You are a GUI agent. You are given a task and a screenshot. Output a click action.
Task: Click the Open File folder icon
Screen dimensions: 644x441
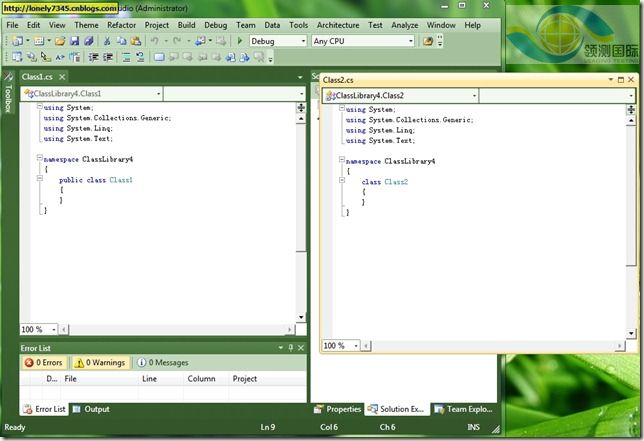60,41
